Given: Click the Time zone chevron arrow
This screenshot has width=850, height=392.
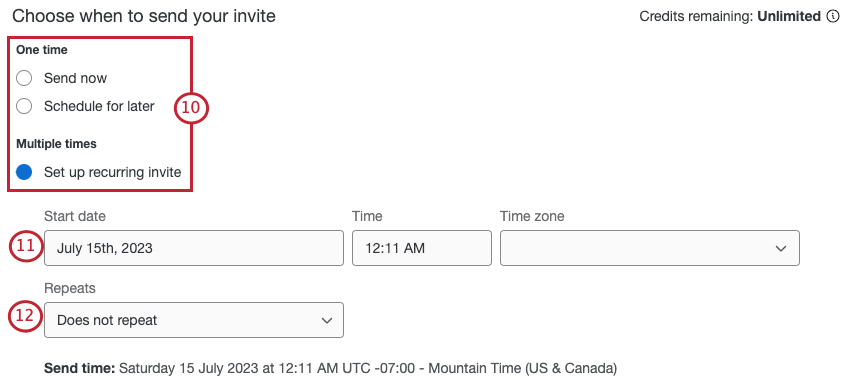Looking at the screenshot, I should click(x=781, y=248).
